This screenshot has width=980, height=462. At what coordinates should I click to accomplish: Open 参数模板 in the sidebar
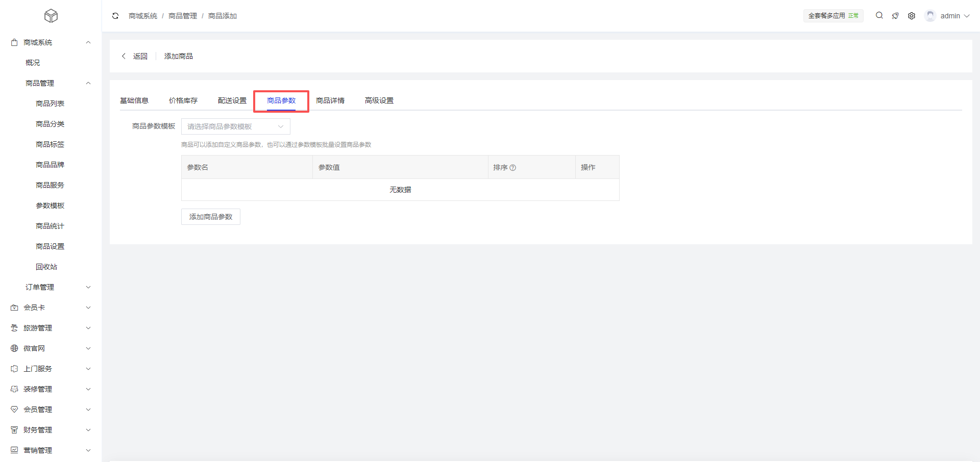[50, 206]
